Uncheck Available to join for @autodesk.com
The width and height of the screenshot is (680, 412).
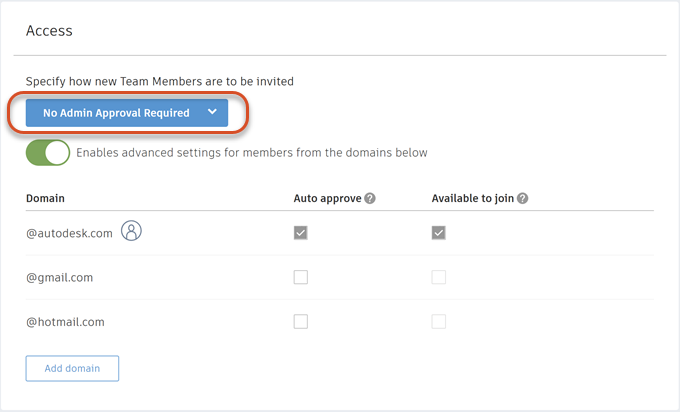(x=439, y=233)
